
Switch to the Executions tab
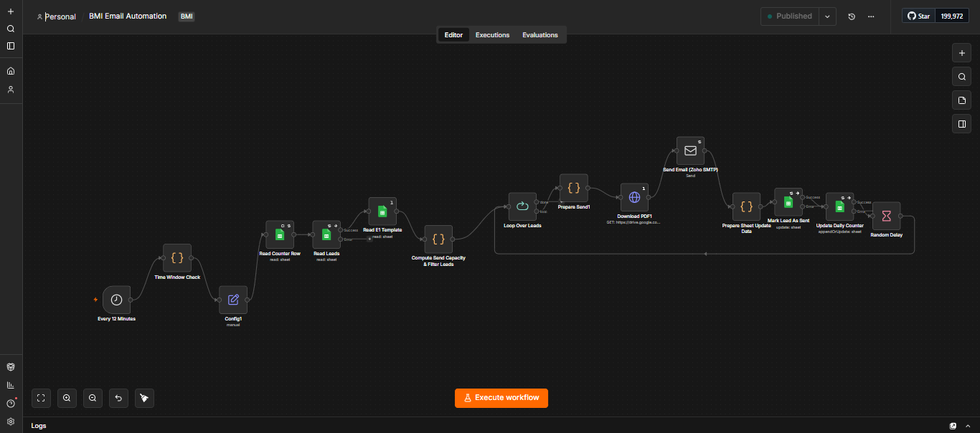492,35
